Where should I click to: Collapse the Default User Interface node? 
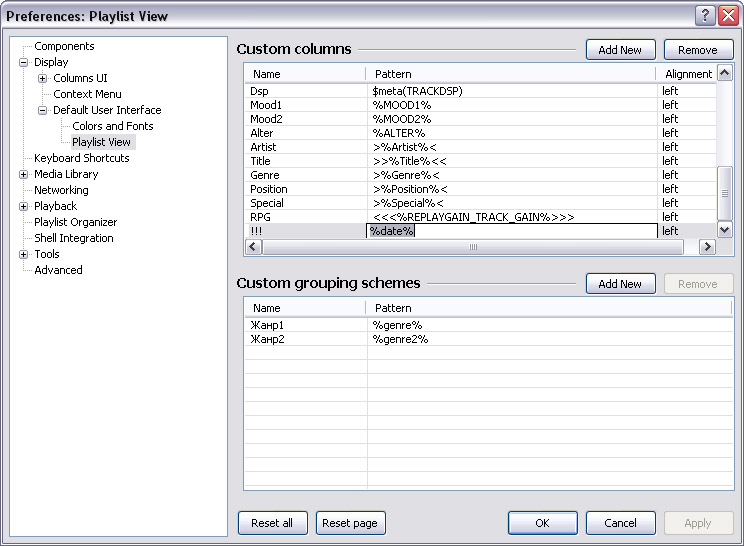click(x=43, y=110)
